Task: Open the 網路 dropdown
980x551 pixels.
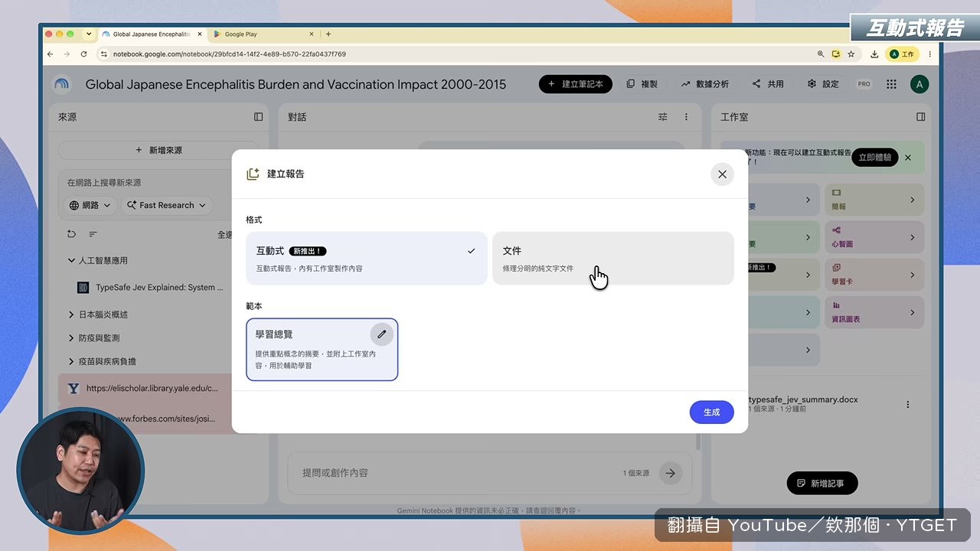Action: click(90, 205)
